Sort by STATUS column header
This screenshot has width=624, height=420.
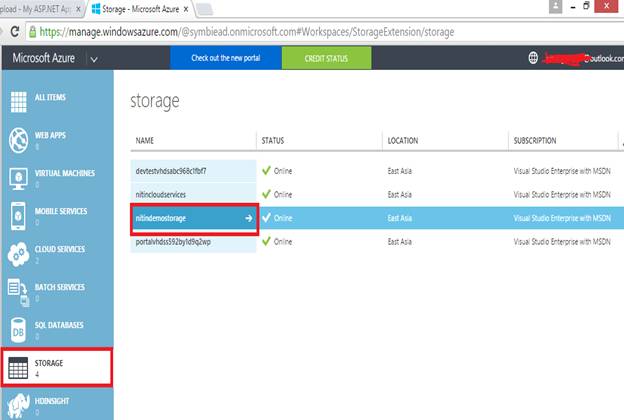pos(273,141)
